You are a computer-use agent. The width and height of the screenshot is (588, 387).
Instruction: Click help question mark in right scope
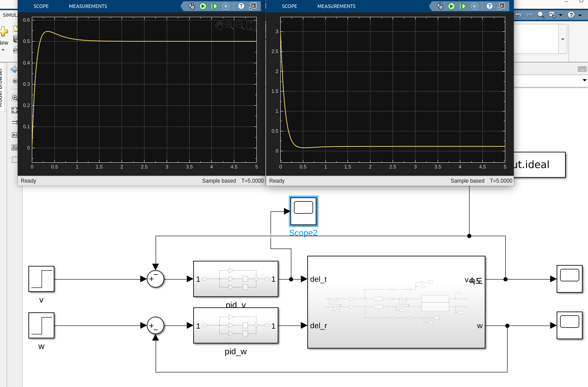pyautogui.click(x=489, y=6)
